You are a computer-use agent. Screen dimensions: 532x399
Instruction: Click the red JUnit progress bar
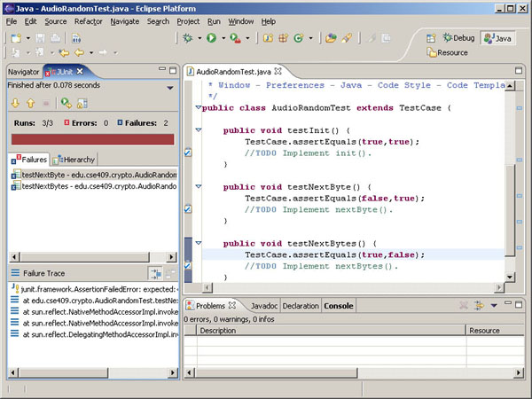tap(91, 139)
